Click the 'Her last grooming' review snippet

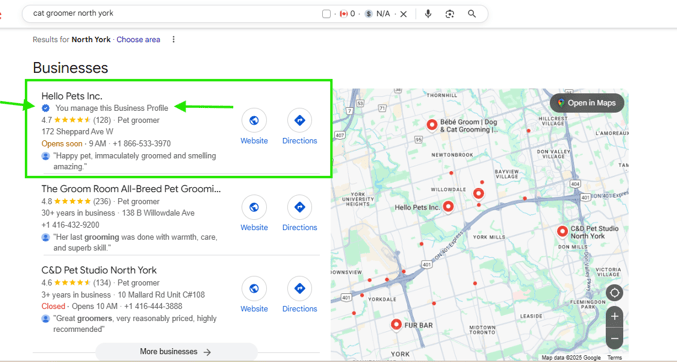pyautogui.click(x=135, y=242)
